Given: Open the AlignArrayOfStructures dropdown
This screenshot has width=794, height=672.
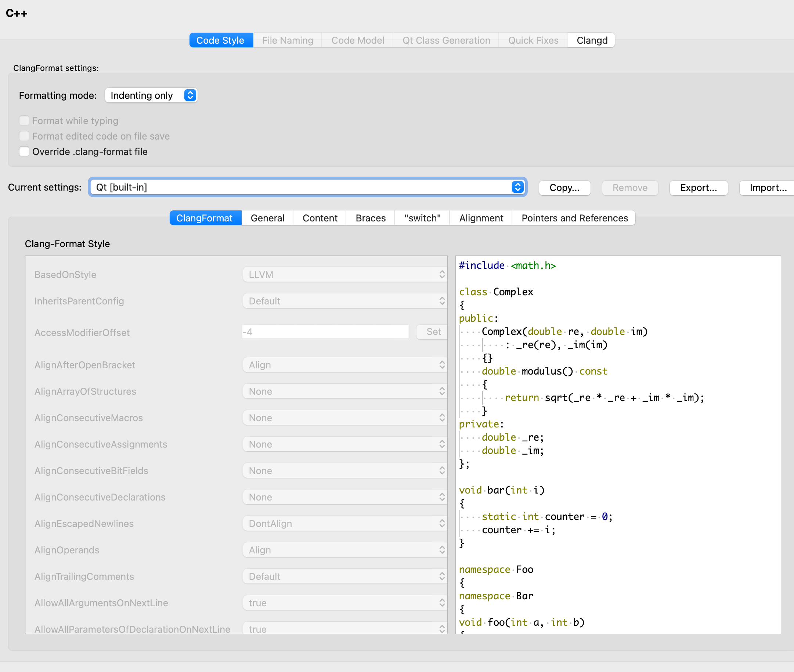Looking at the screenshot, I should [x=345, y=391].
